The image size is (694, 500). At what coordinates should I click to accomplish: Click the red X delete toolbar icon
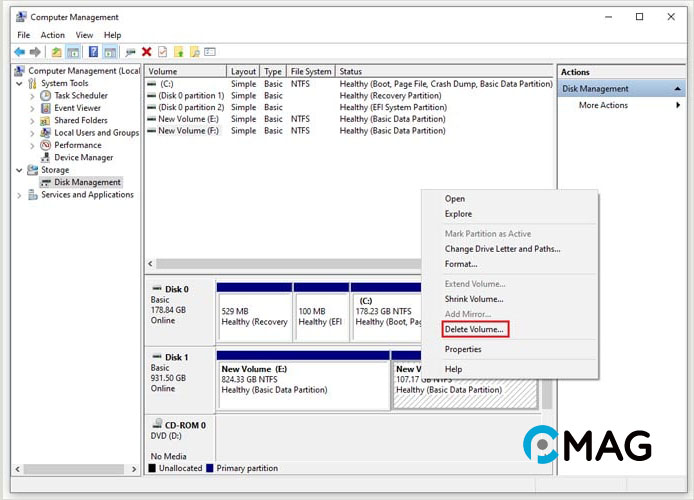pyautogui.click(x=147, y=52)
